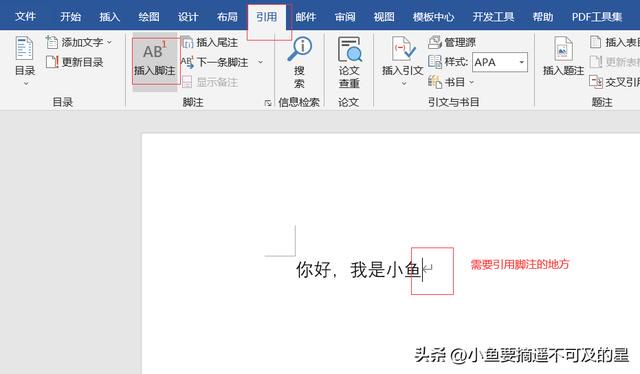Click the Update Table of Contents (更新目录) icon
The image size is (640, 374).
pos(52,62)
